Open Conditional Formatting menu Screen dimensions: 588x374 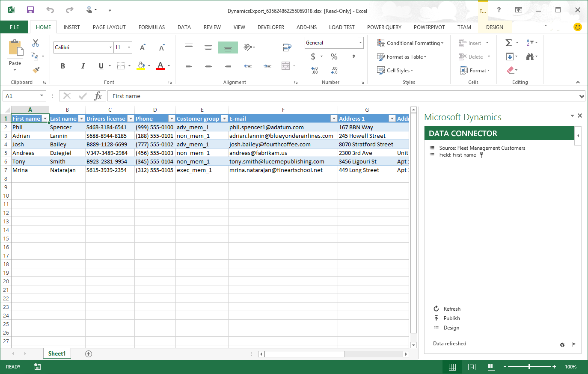click(410, 43)
